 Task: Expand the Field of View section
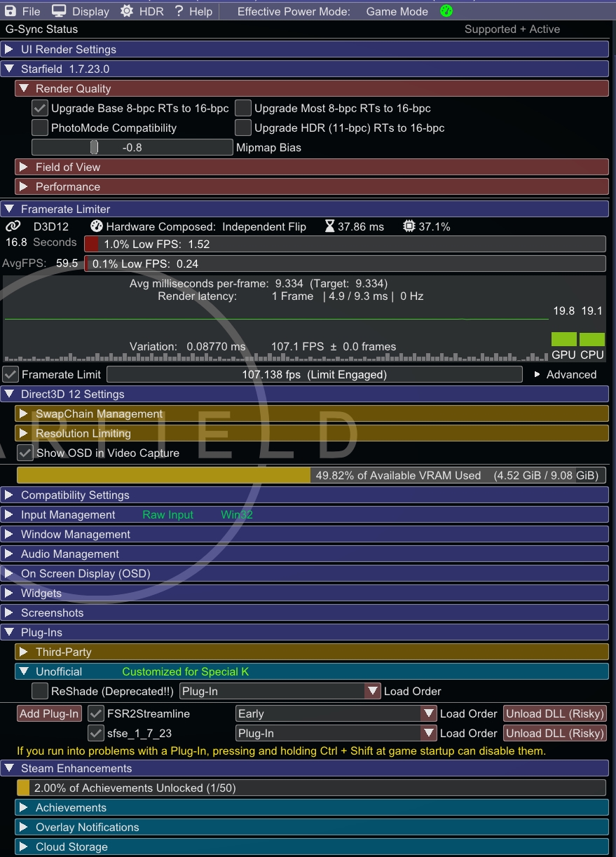point(68,167)
